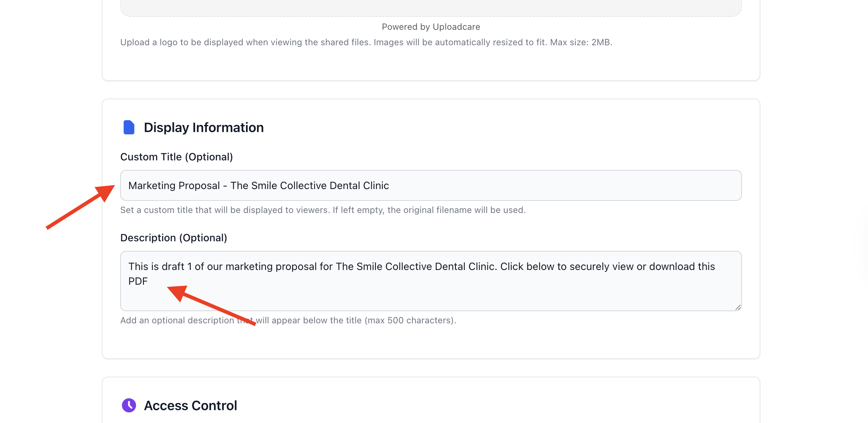Viewport: 868px width, 423px height.
Task: Focus the Custom Title input field
Action: (x=514, y=185)
